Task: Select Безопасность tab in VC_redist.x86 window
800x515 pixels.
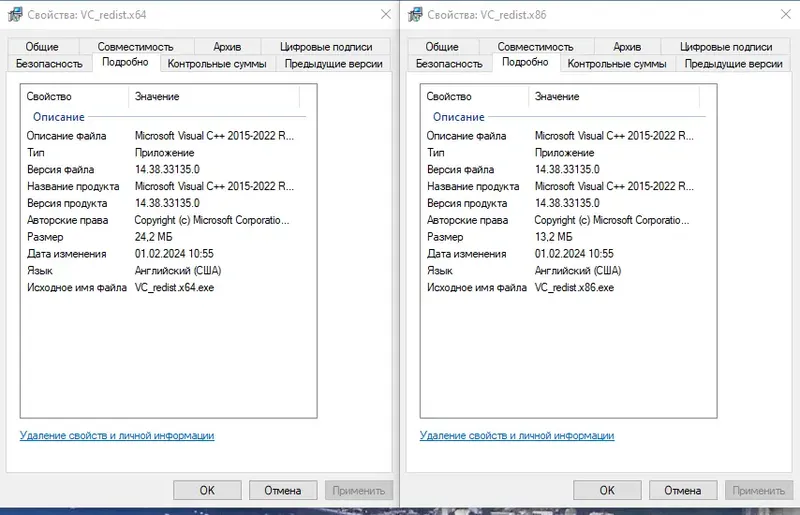Action: (449, 64)
